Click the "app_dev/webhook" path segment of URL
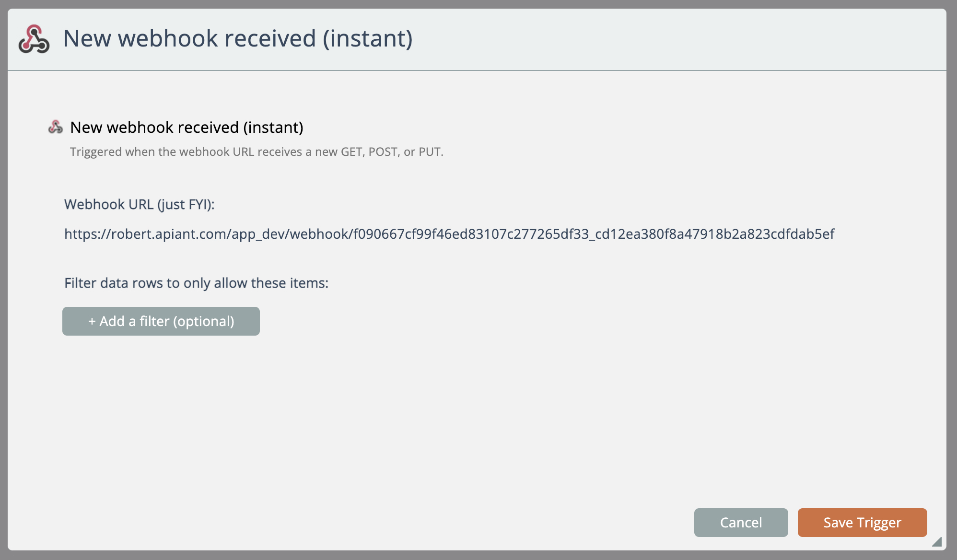The width and height of the screenshot is (957, 560). point(290,234)
